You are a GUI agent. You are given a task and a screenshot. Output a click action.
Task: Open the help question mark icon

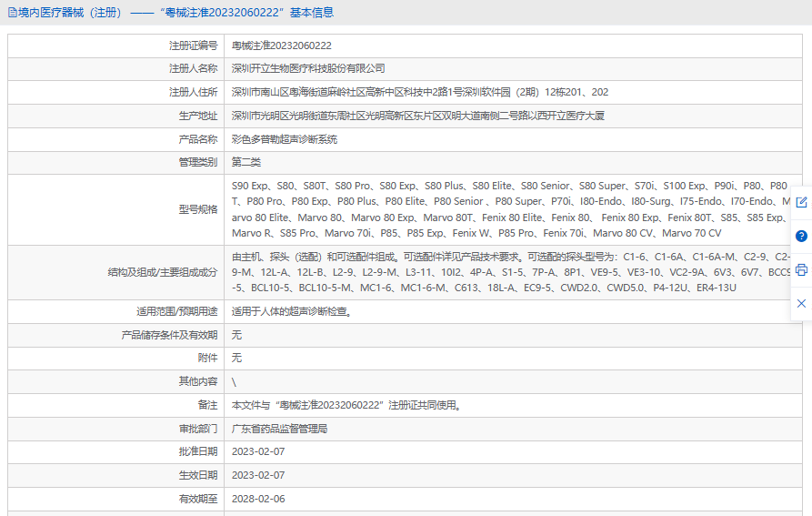pos(801,237)
